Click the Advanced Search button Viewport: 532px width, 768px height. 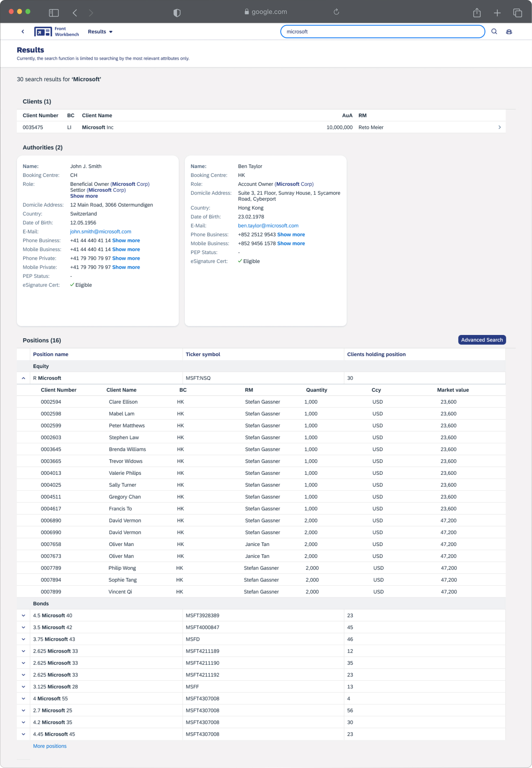pos(482,340)
